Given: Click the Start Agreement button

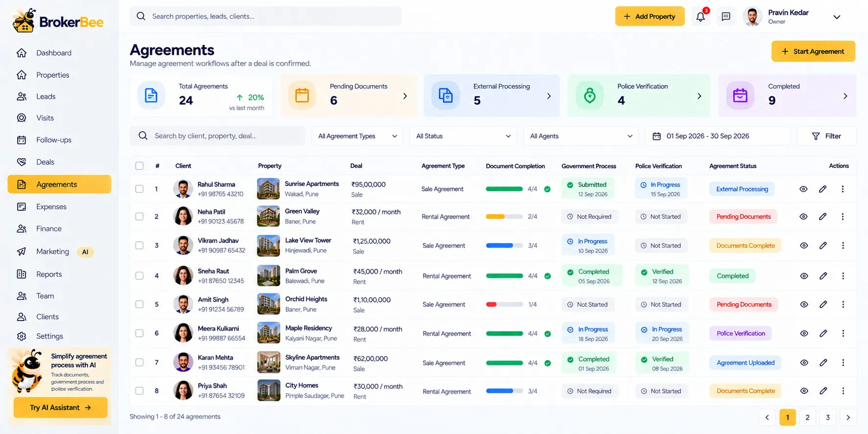Looking at the screenshot, I should pos(813,51).
